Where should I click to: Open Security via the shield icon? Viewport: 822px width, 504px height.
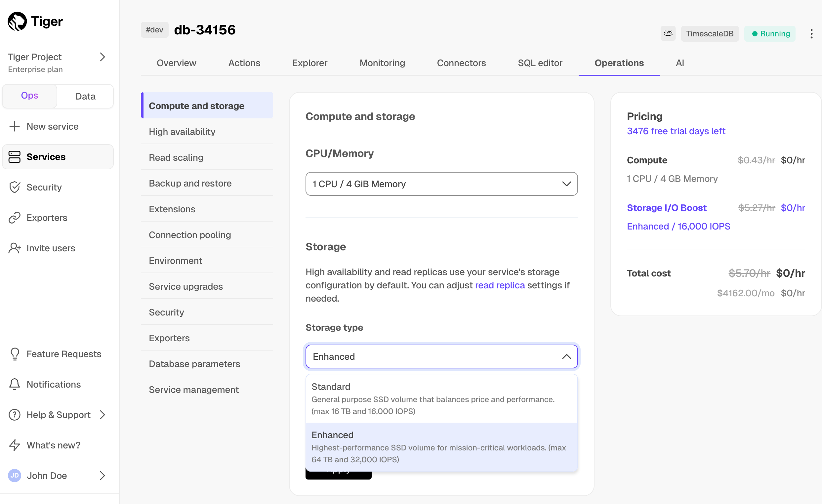tap(14, 187)
